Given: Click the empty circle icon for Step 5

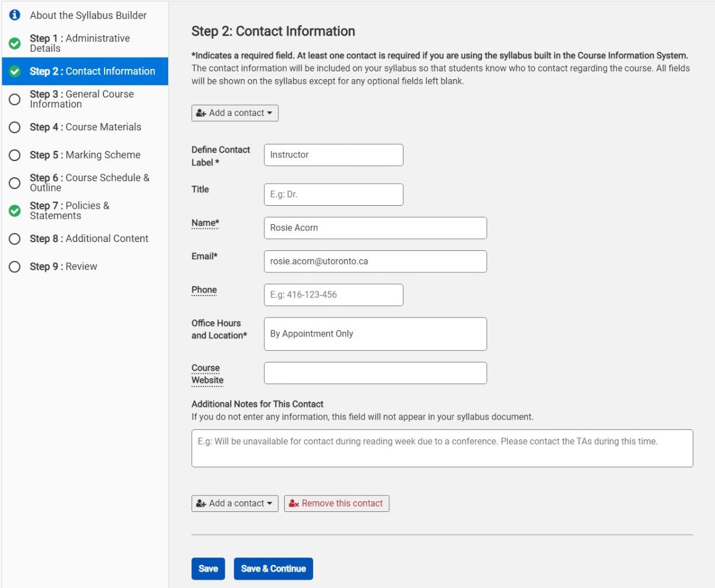Looking at the screenshot, I should 15,155.
